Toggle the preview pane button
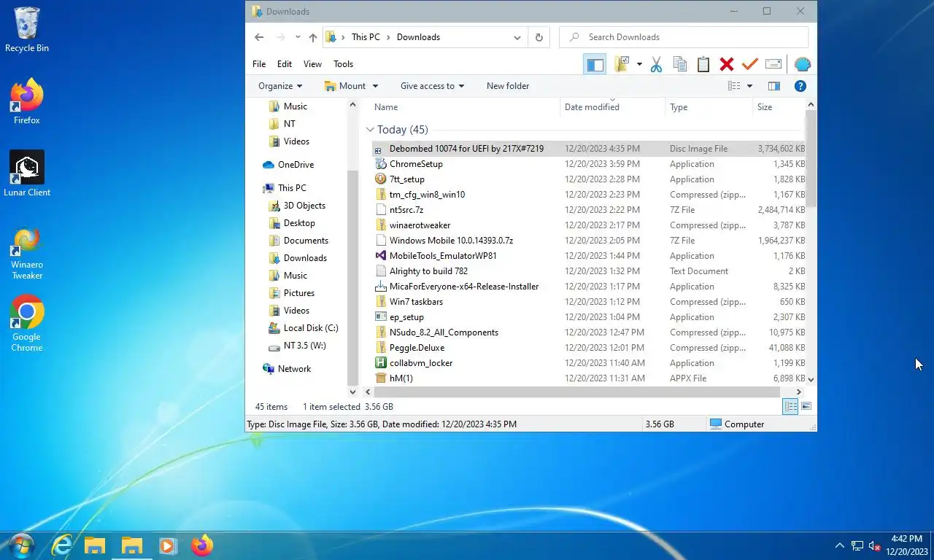Image resolution: width=934 pixels, height=560 pixels. 774,86
